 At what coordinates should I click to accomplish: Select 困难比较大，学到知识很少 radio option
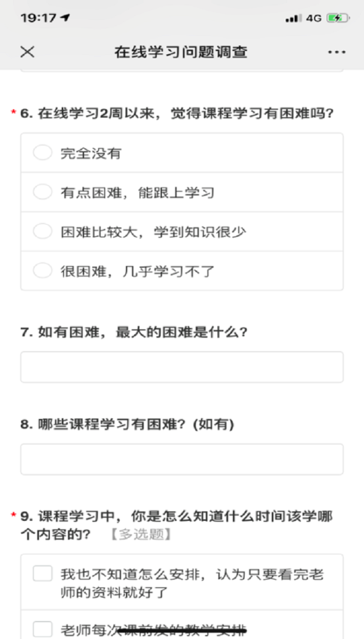(43, 231)
